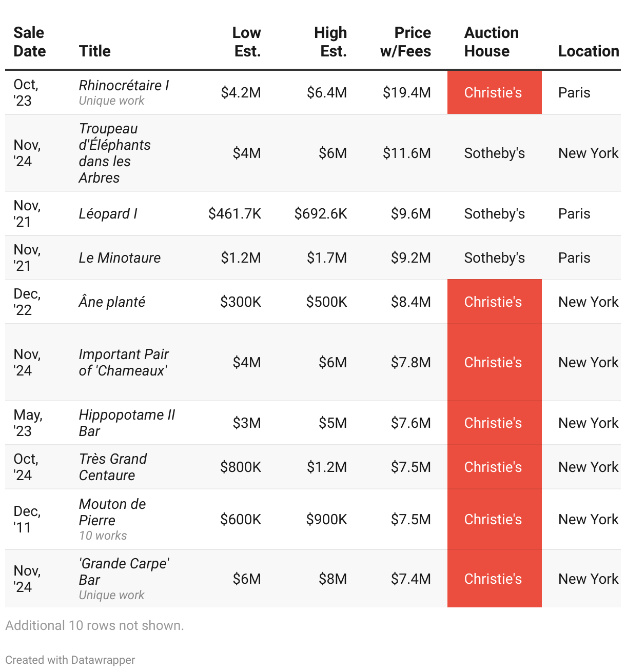Click the Location column header
The image size is (626, 672).
tap(589, 51)
